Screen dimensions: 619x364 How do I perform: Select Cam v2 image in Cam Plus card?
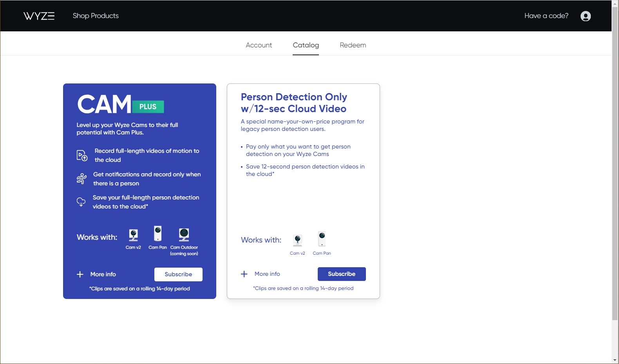[x=134, y=235]
